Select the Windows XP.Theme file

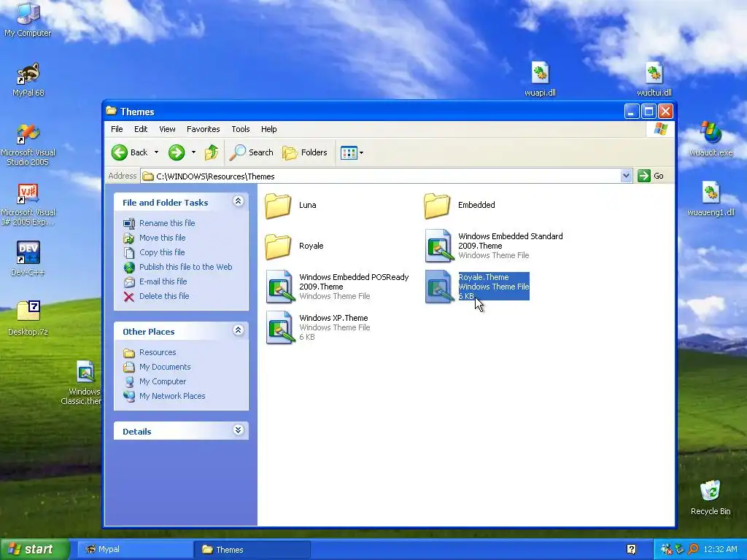pyautogui.click(x=318, y=327)
